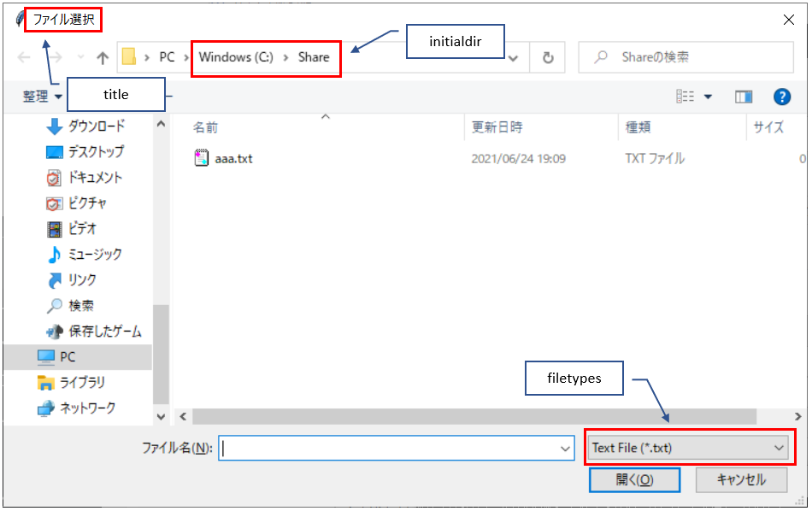
Task: Open ピクチャ in the sidebar
Action: (x=76, y=203)
